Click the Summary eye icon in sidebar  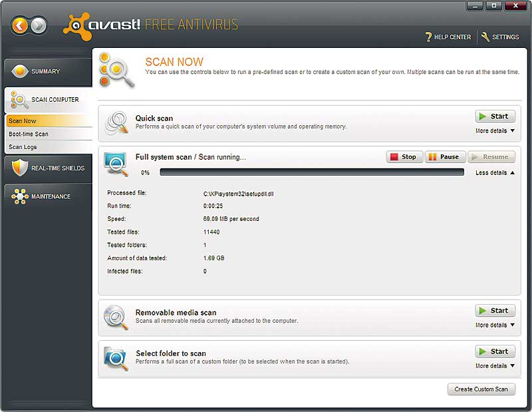pos(20,71)
